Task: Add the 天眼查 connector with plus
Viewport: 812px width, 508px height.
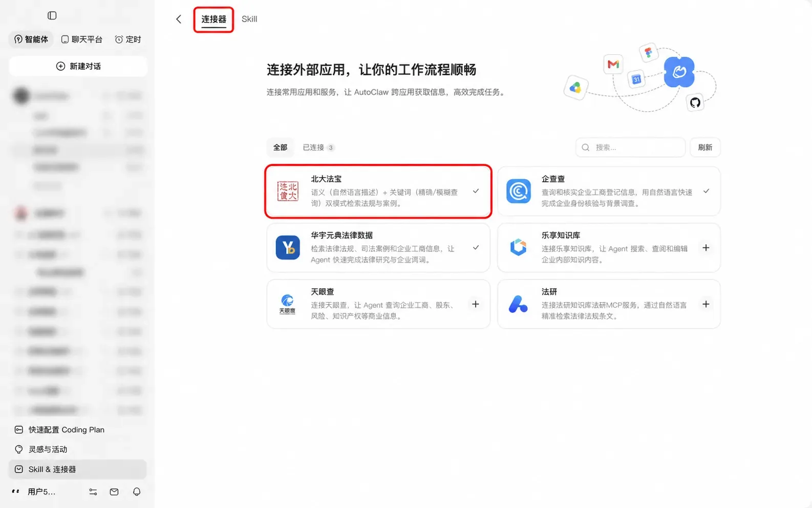Action: pyautogui.click(x=476, y=304)
